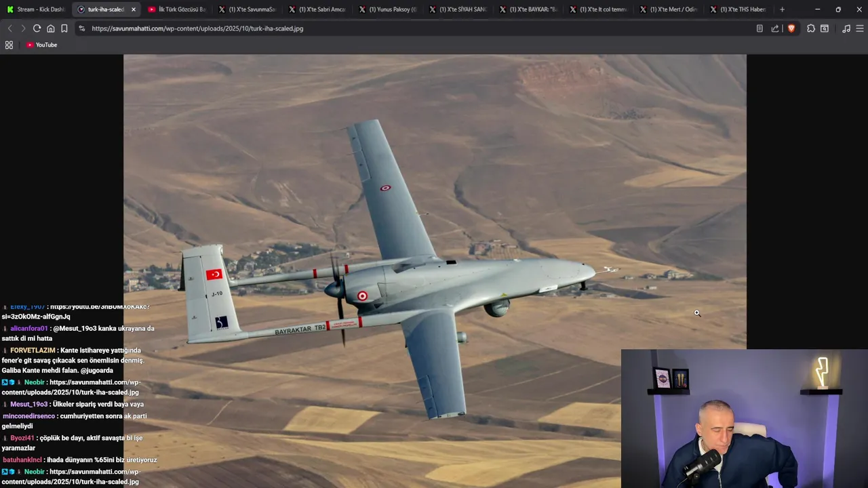
Task: Switch to the X'te THS Haber tab
Action: point(738,9)
